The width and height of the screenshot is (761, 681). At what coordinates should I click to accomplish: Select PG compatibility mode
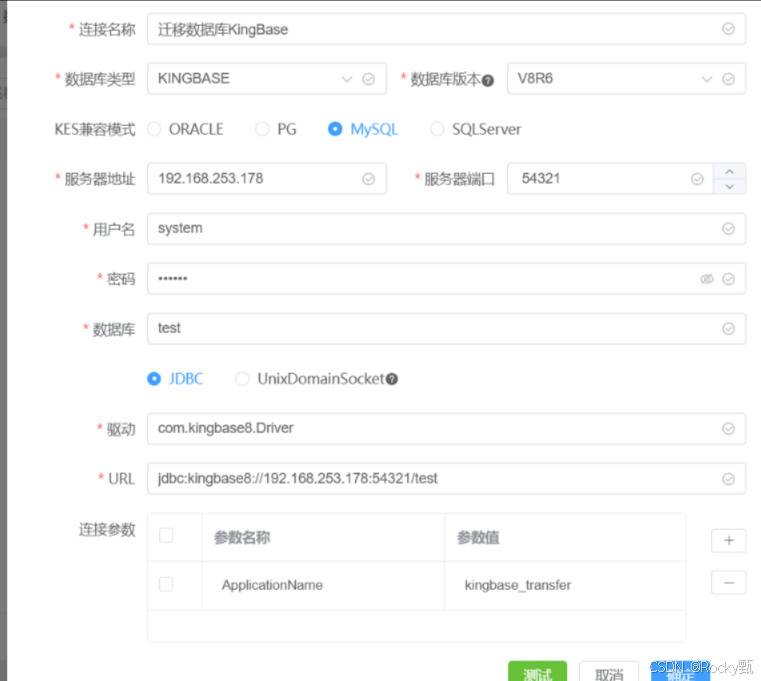point(276,129)
